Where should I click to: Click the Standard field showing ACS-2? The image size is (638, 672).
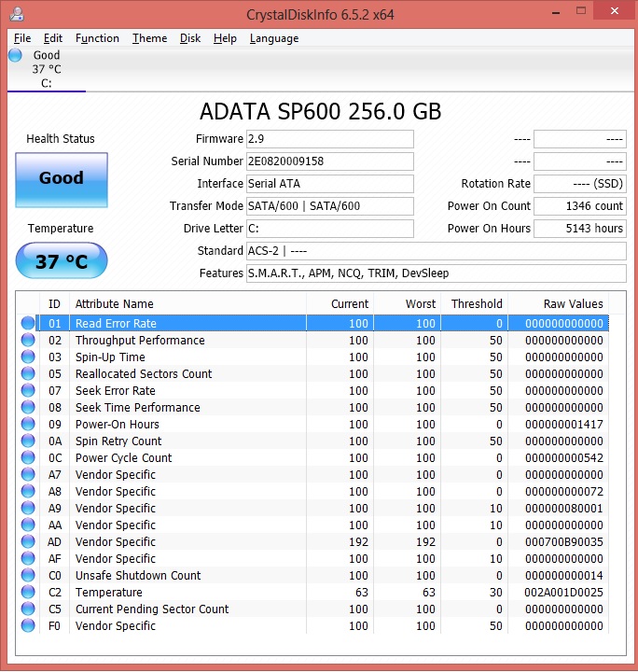[437, 251]
